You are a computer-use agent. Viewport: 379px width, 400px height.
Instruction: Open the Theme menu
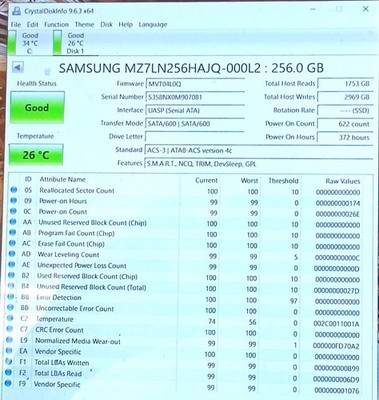click(84, 25)
